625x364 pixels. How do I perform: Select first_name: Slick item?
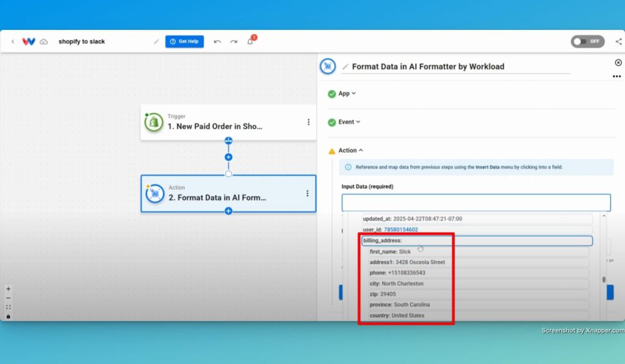(479, 252)
